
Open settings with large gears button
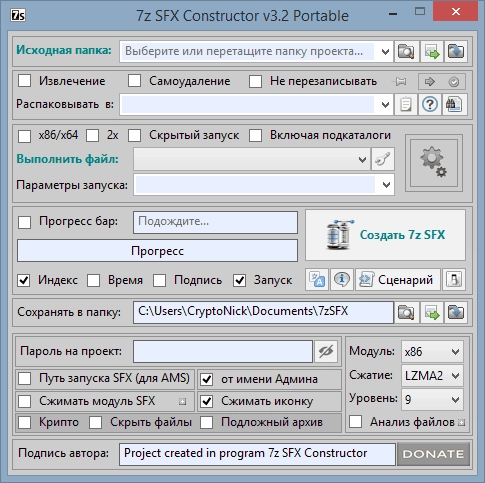click(434, 163)
